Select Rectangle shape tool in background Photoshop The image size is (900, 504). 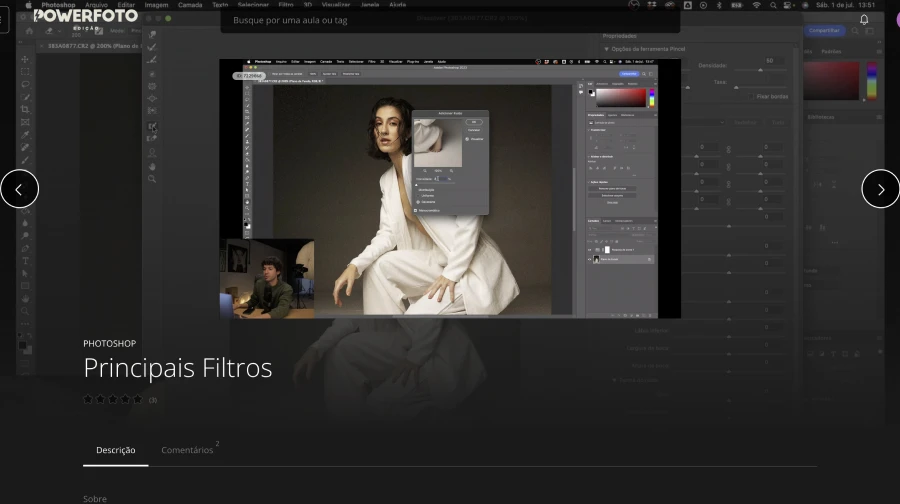click(x=25, y=286)
